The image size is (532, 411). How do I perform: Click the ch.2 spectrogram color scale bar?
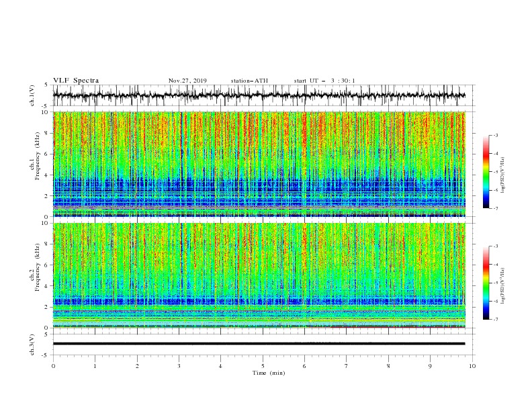[486, 283]
